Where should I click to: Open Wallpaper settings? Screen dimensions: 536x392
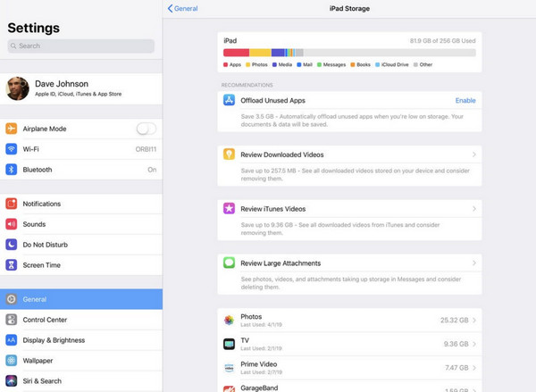click(x=81, y=361)
